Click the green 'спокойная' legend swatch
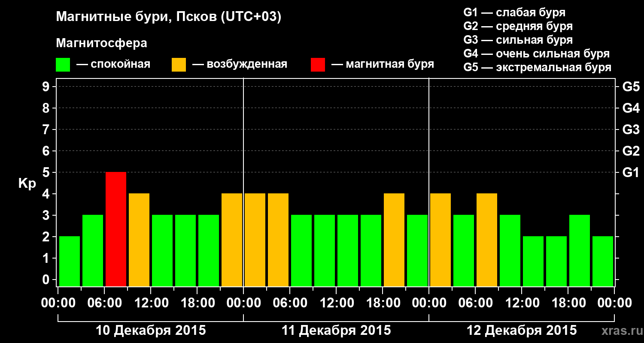This screenshot has width=644, height=343. [63, 65]
